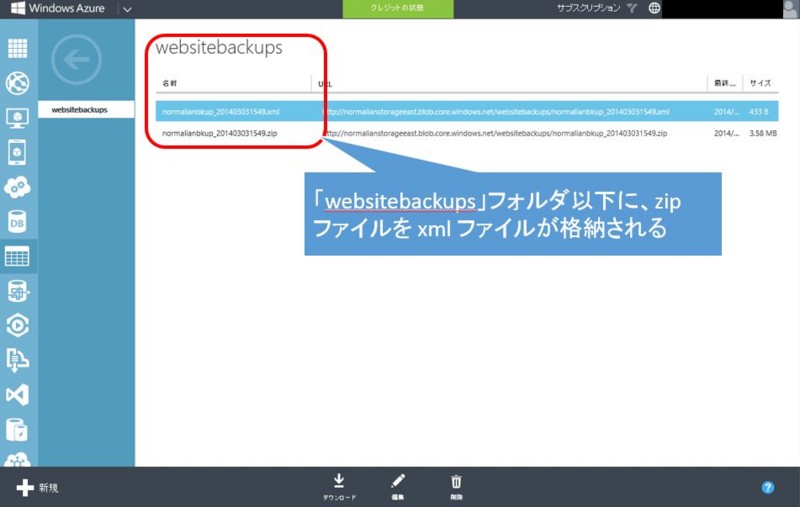Sort by the URL column header
The height and width of the screenshot is (507, 800).
325,84
